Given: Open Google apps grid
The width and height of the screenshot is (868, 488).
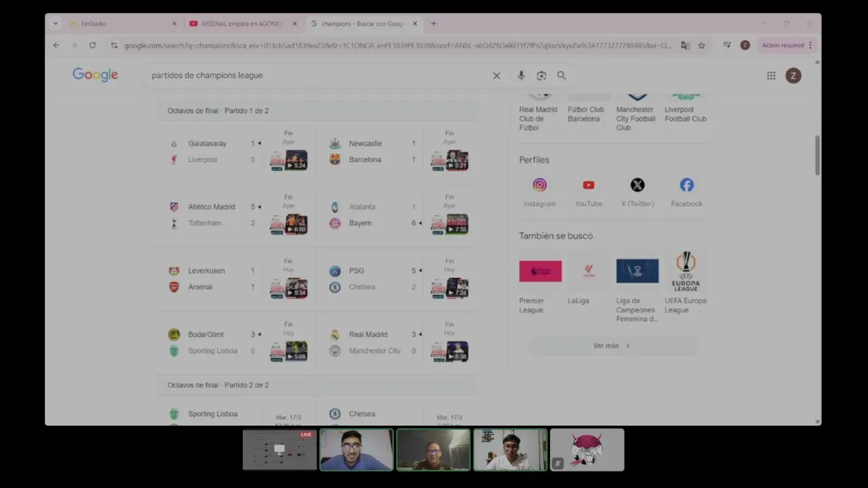Looking at the screenshot, I should click(x=771, y=76).
